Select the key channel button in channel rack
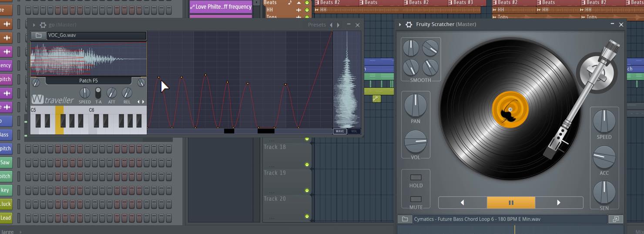Viewport: 644px width, 234px height. pos(6,190)
